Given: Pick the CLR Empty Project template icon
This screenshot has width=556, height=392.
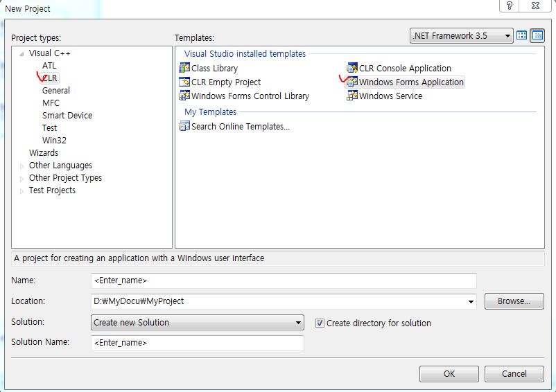Looking at the screenshot, I should (184, 82).
